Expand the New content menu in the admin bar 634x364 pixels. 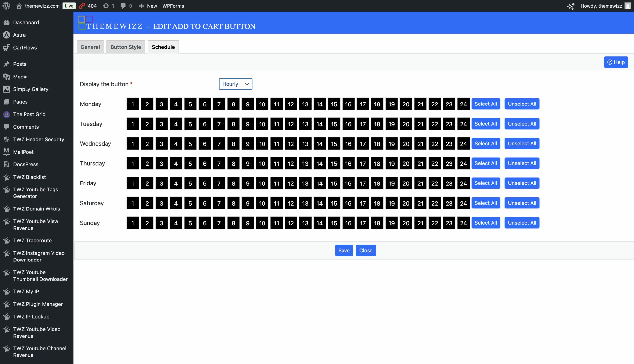(x=148, y=6)
